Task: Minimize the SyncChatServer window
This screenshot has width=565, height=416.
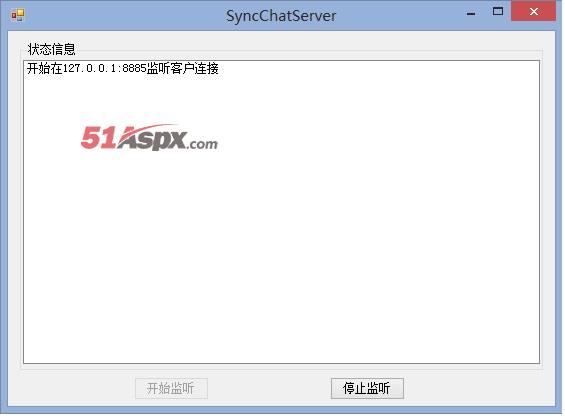Action: coord(471,13)
